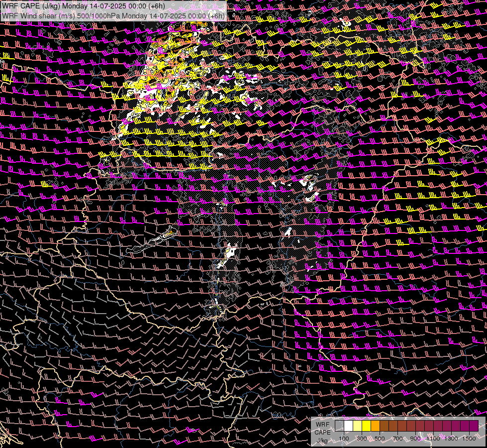
Task: Click the '1500' legend value label
Action: coord(469,439)
